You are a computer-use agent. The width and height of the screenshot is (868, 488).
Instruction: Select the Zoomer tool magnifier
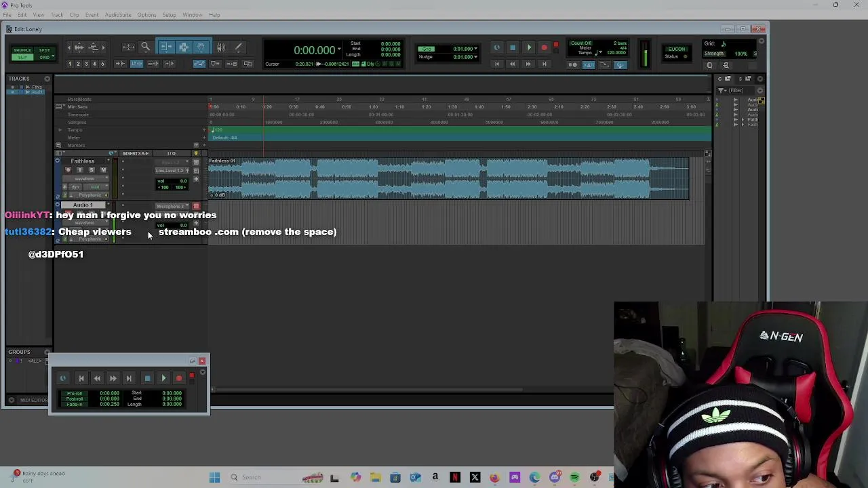click(x=145, y=47)
